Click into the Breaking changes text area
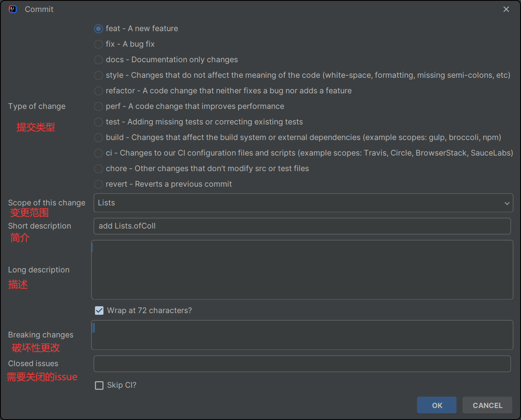521x420 pixels. 302,335
